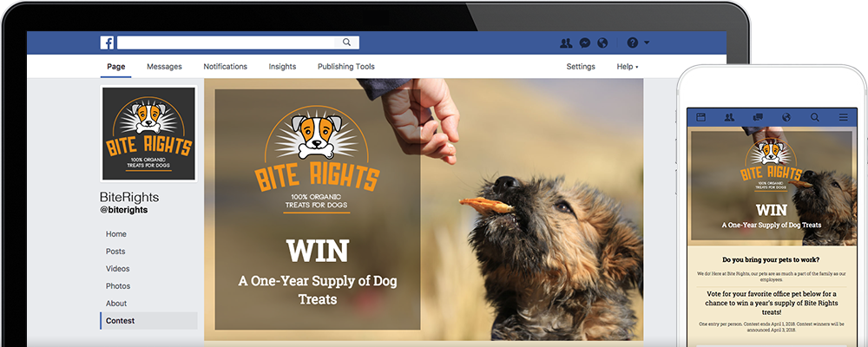Switch to the Insights tab
The image size is (868, 347).
282,67
